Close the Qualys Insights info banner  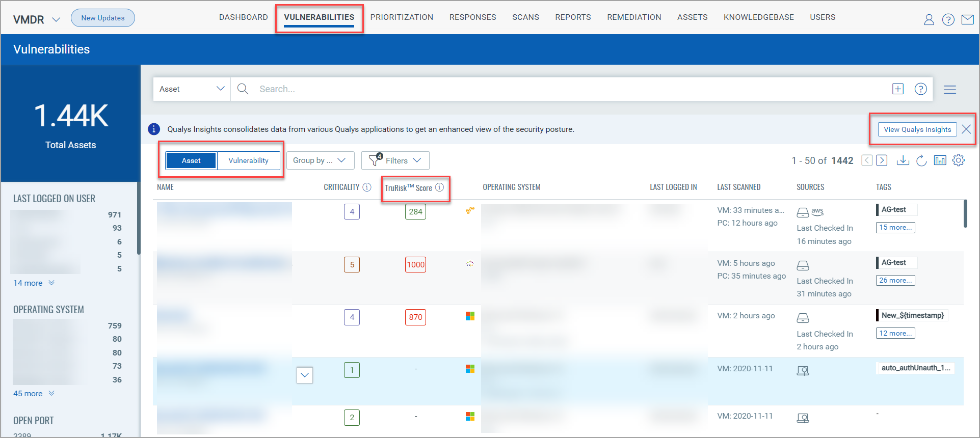(966, 129)
